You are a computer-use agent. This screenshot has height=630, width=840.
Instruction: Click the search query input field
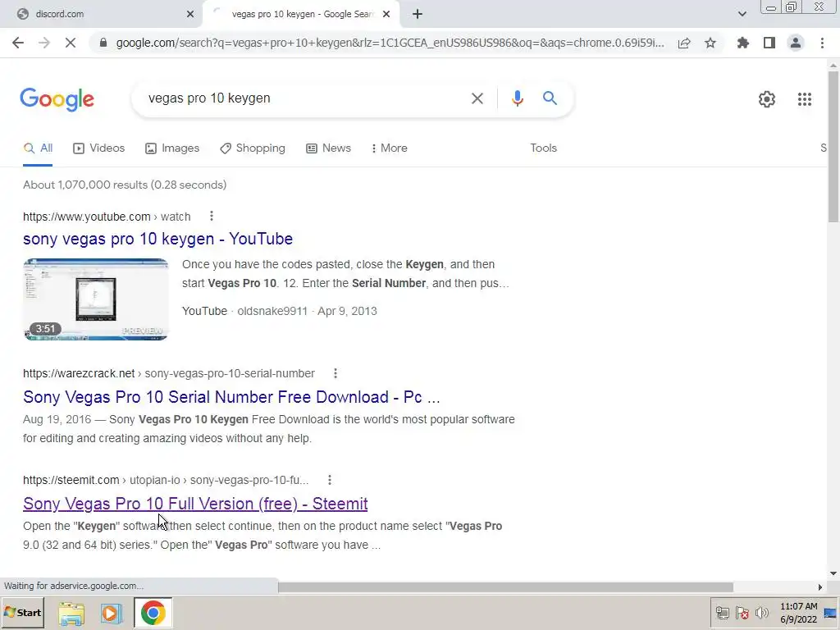pos(305,98)
